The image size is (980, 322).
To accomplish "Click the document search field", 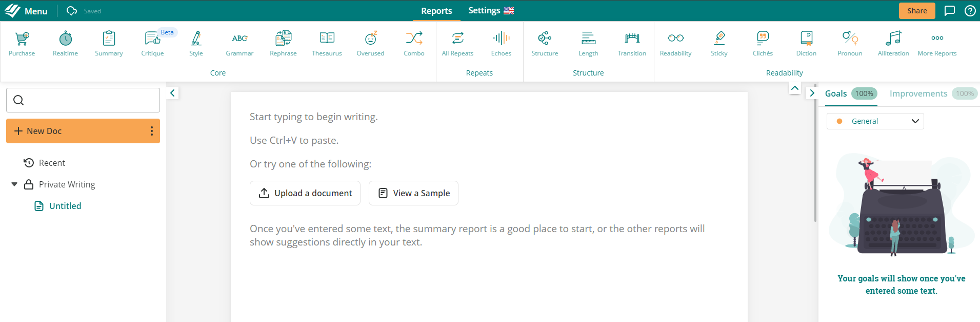I will 83,100.
